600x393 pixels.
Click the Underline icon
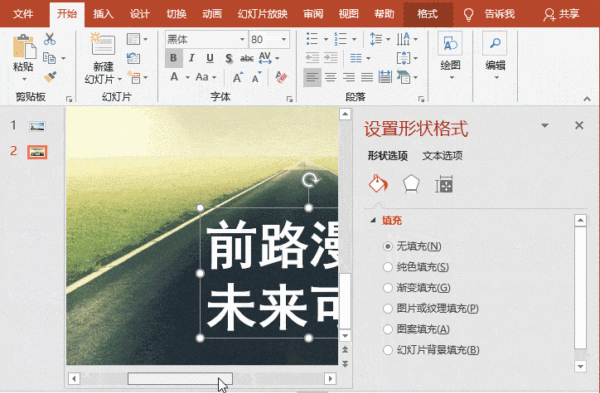(210, 58)
